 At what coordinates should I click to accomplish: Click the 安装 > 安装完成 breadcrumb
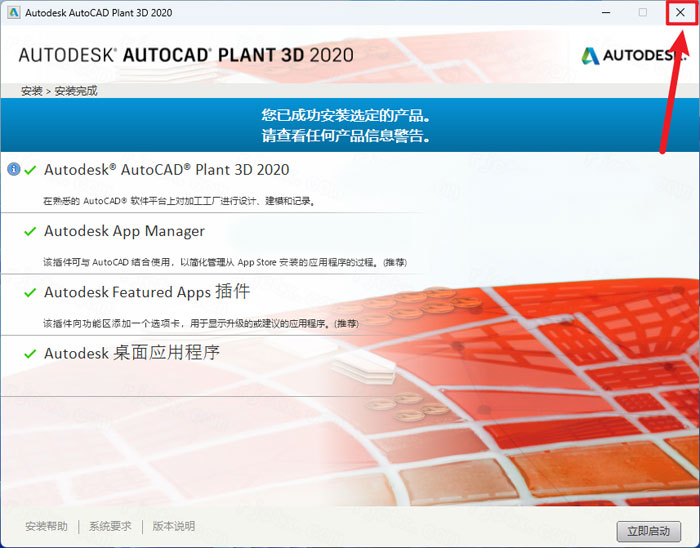coord(59,91)
